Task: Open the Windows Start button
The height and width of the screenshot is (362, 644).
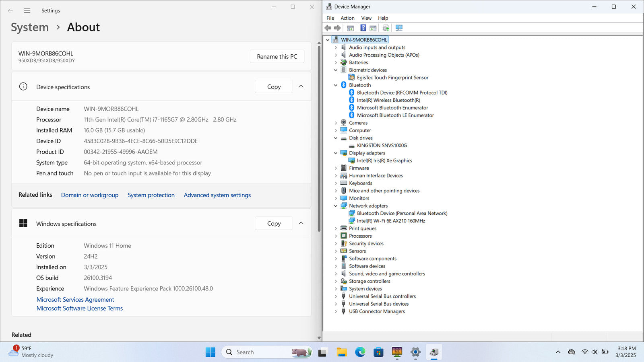Action: [210, 352]
